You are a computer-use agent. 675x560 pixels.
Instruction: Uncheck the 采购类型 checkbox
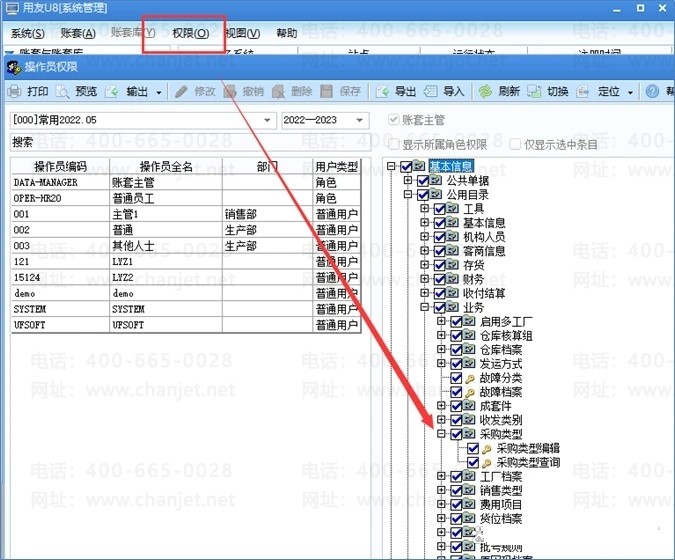(456, 434)
